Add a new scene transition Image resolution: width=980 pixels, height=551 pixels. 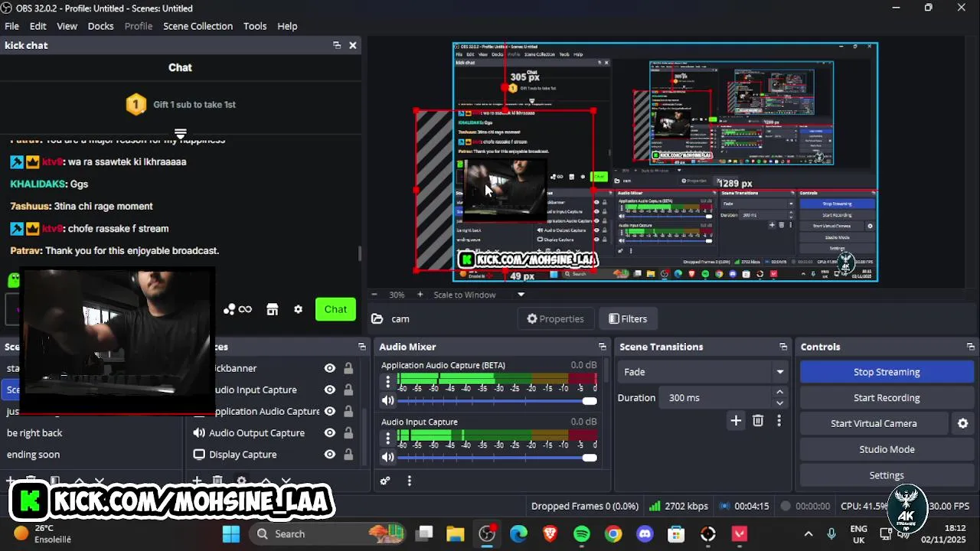pos(736,420)
